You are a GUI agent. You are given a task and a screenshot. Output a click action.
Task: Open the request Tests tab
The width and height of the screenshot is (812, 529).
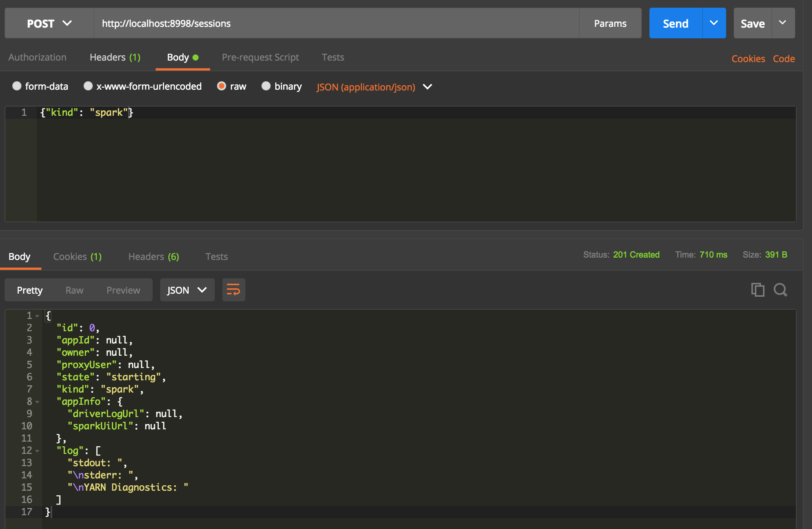[333, 58]
